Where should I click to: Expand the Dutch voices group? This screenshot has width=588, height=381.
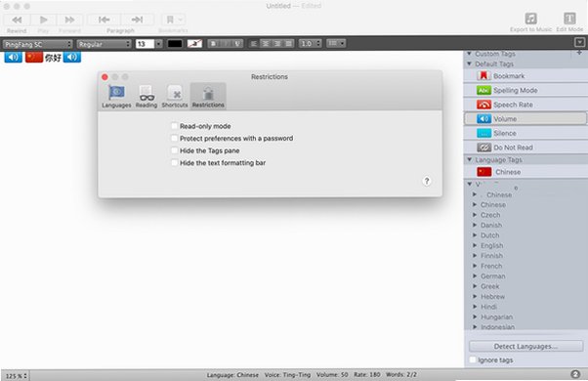click(475, 235)
